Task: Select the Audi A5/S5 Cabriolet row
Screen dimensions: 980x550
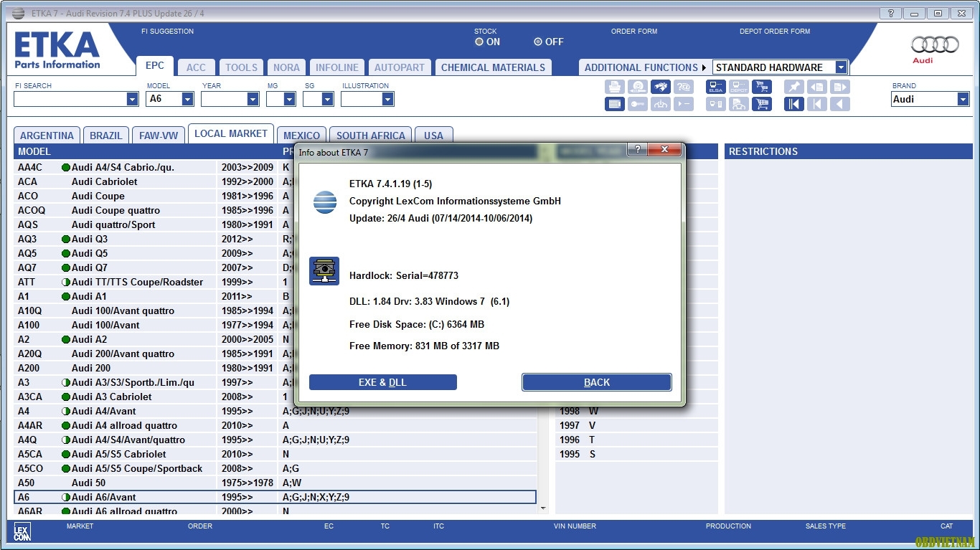Action: [x=275, y=454]
